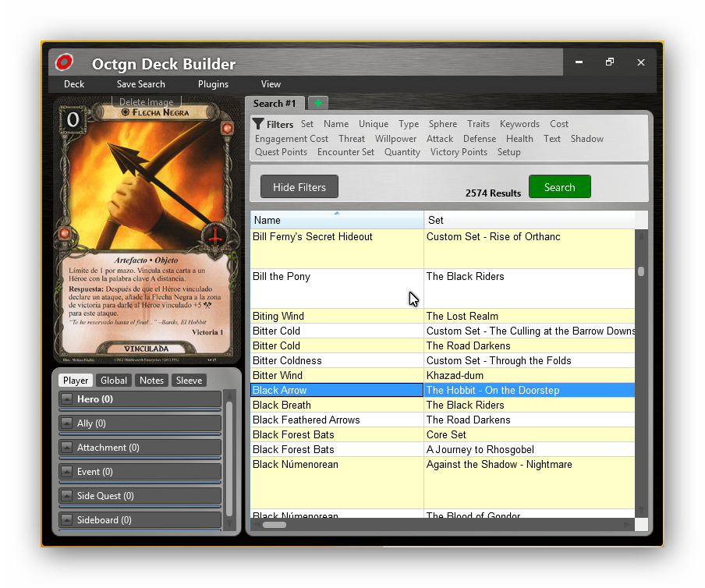The width and height of the screenshot is (705, 588).
Task: Select the Biting Wind row
Action: (x=443, y=316)
